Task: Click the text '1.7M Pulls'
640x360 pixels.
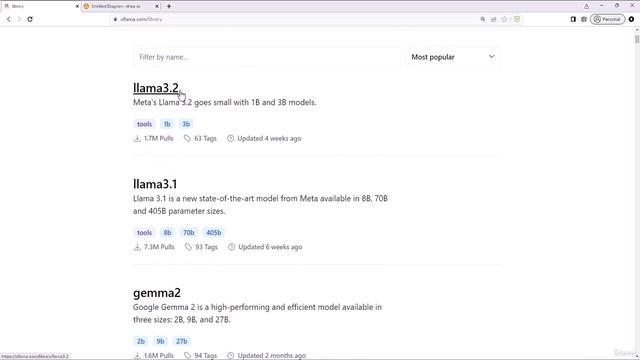Action: pyautogui.click(x=159, y=138)
